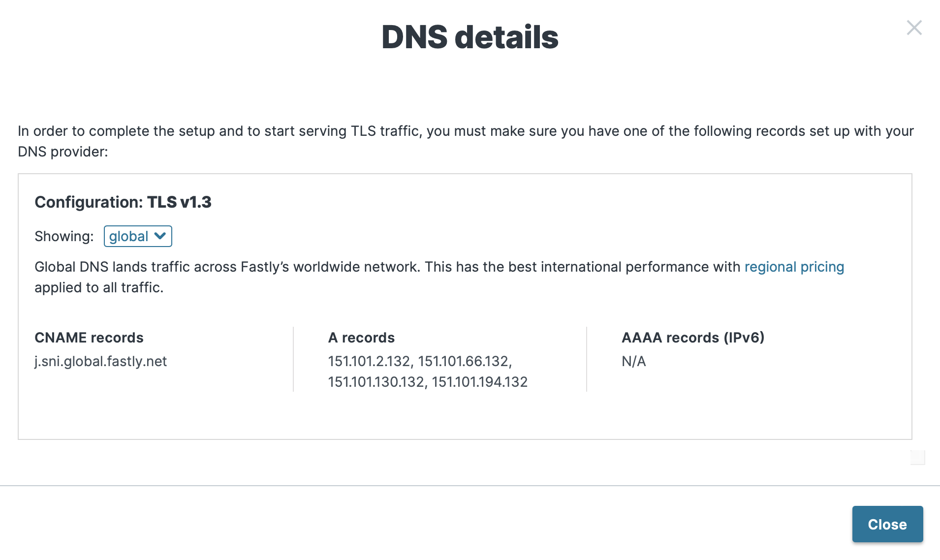
Task: Select IP address 151.101.130.132
Action: 376,381
